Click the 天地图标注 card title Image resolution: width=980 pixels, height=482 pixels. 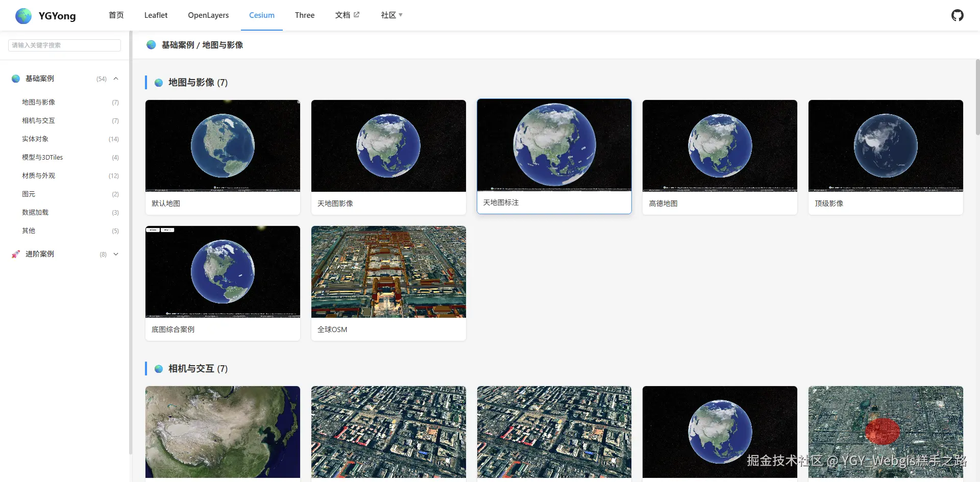[501, 202]
